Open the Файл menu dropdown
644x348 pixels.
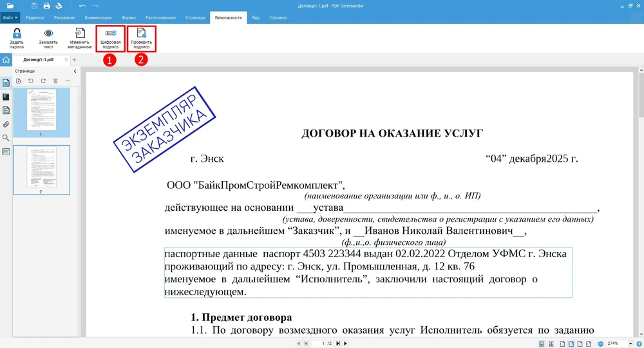pyautogui.click(x=10, y=17)
